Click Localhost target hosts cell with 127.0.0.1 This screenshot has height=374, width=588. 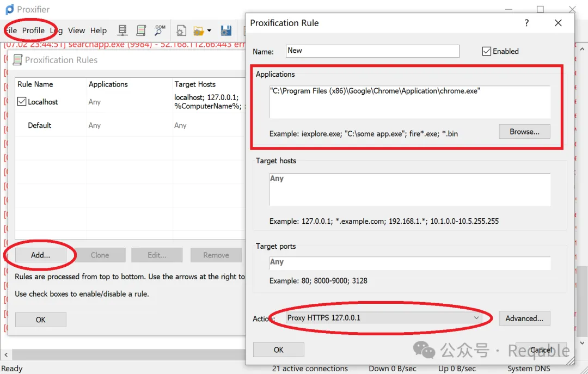pos(209,102)
